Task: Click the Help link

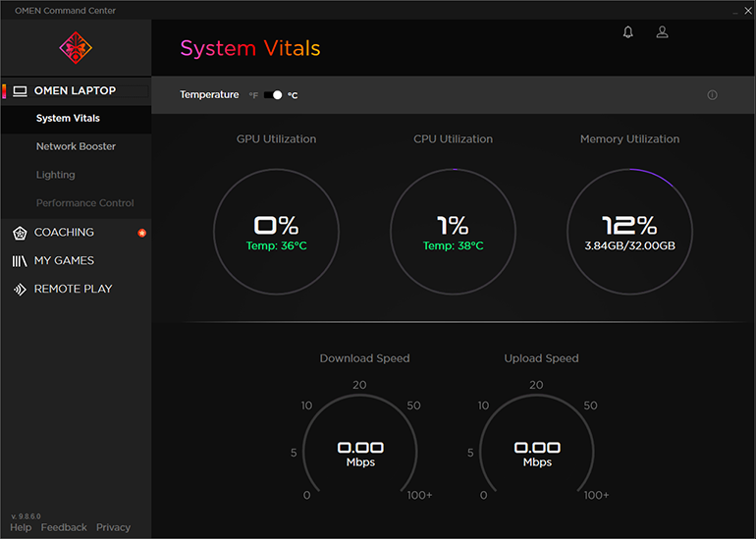Action: [x=21, y=527]
